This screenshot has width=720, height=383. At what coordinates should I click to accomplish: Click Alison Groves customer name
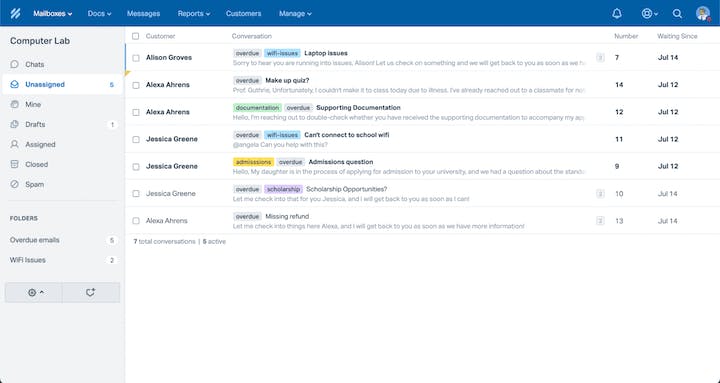click(x=169, y=57)
